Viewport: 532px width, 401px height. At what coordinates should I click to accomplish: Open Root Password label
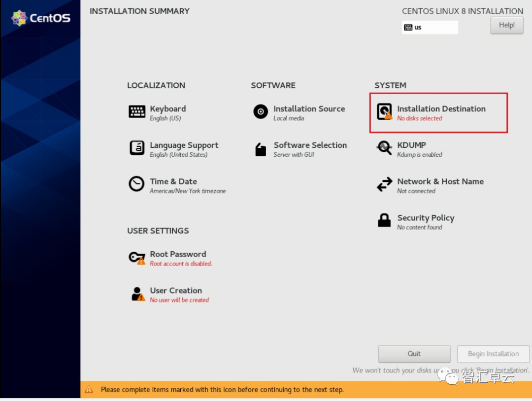coord(178,254)
